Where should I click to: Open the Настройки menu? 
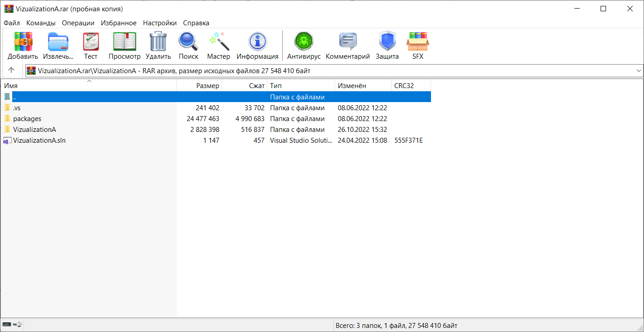pos(160,23)
